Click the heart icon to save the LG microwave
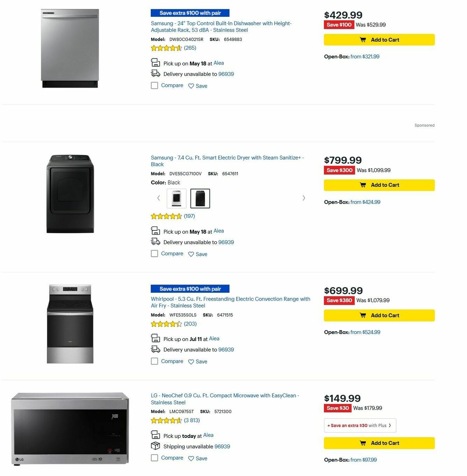The height and width of the screenshot is (476, 467). pos(191,458)
